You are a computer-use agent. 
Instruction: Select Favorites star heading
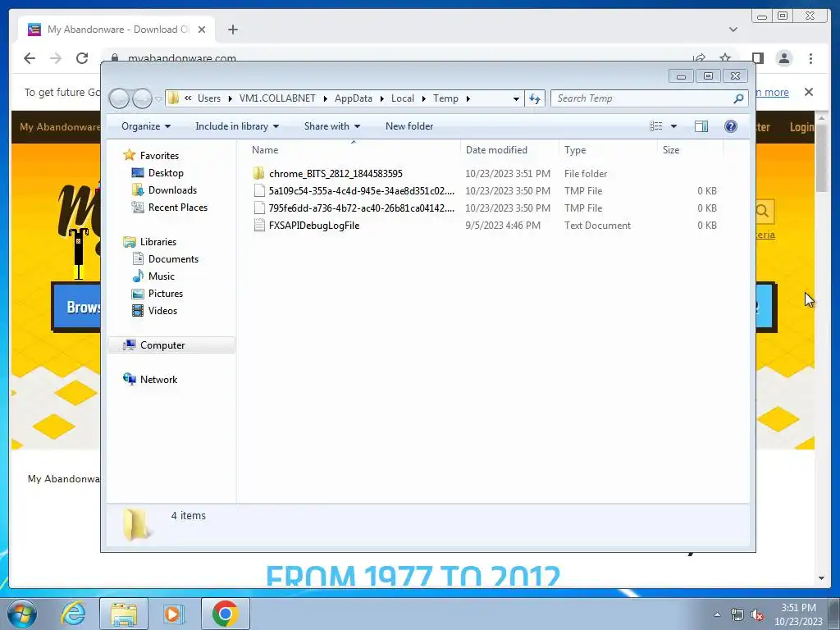[x=158, y=155]
